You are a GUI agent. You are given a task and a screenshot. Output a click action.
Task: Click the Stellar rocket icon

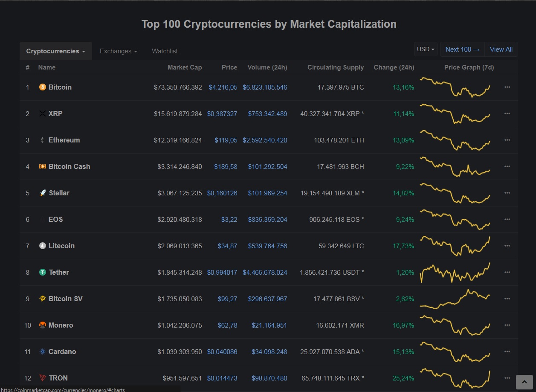tap(42, 193)
